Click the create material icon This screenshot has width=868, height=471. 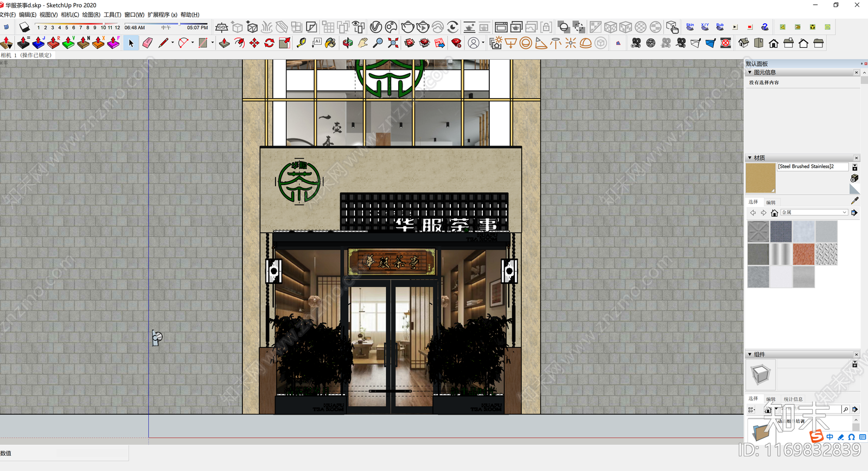click(x=854, y=178)
